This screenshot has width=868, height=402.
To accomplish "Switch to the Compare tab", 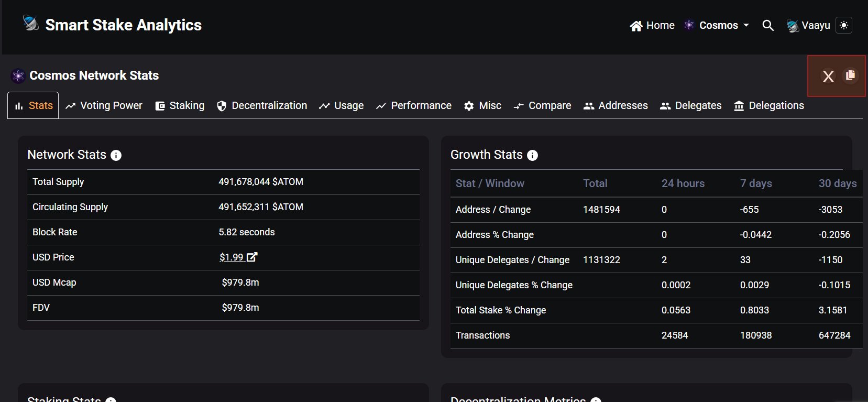I will pyautogui.click(x=542, y=105).
